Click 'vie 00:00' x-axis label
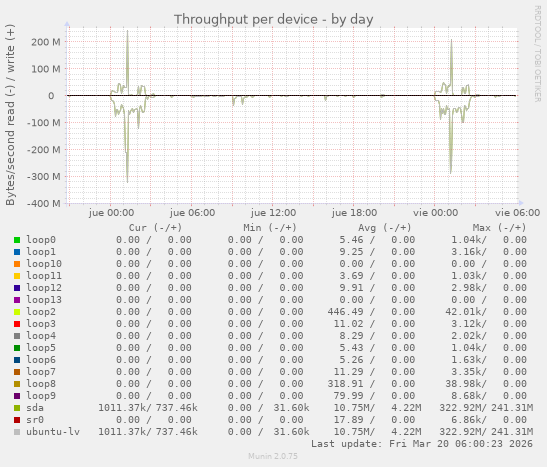 tap(435, 213)
